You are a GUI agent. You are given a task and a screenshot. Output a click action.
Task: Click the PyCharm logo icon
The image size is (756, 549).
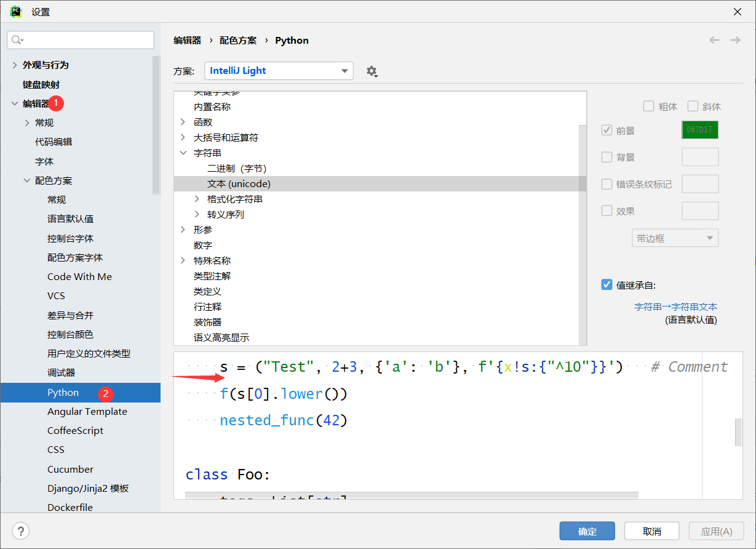pos(16,12)
